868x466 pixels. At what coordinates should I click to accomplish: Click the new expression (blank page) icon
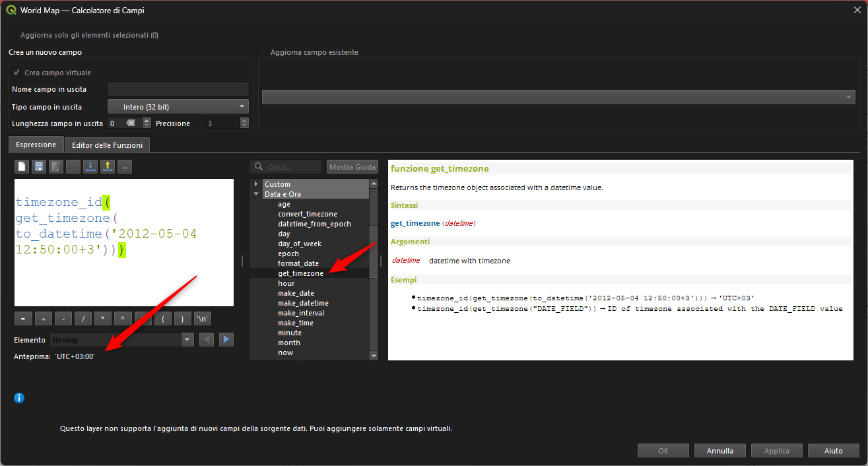click(22, 167)
